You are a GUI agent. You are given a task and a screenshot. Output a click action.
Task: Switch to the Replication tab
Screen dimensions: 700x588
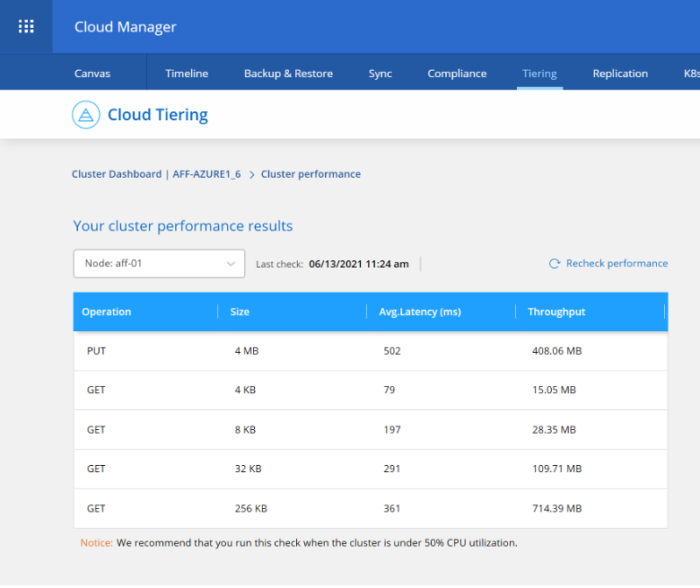click(620, 74)
